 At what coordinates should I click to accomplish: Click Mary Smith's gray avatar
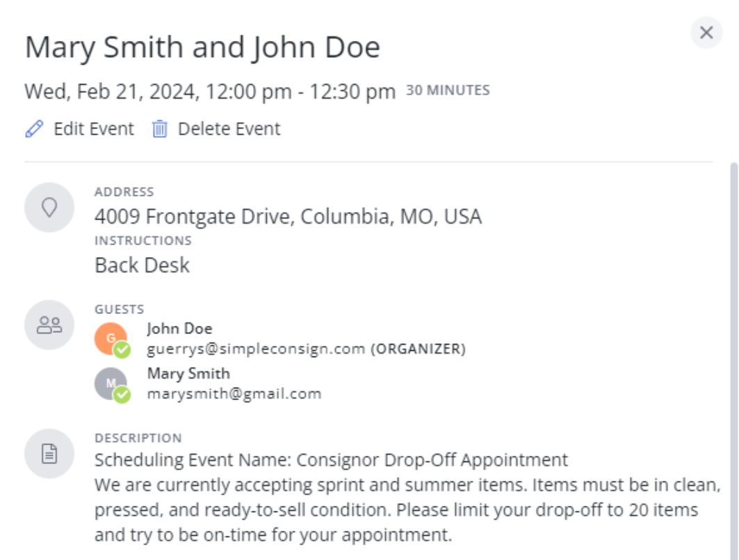(x=111, y=384)
